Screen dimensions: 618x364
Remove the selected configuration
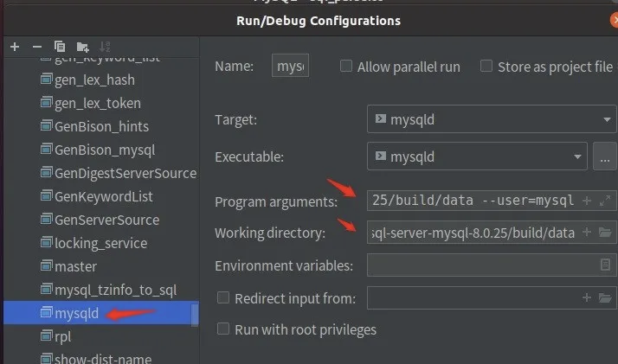36,46
